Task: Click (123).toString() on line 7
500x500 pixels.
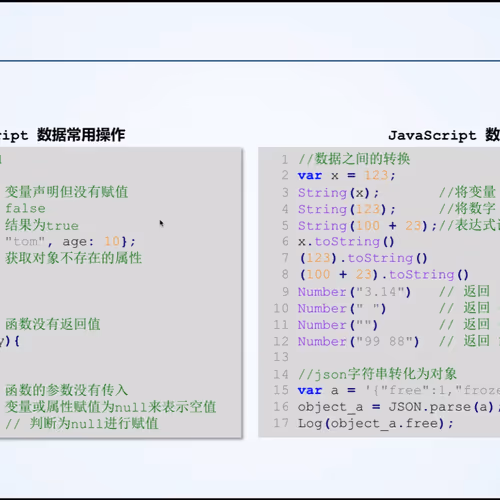Action: [363, 258]
